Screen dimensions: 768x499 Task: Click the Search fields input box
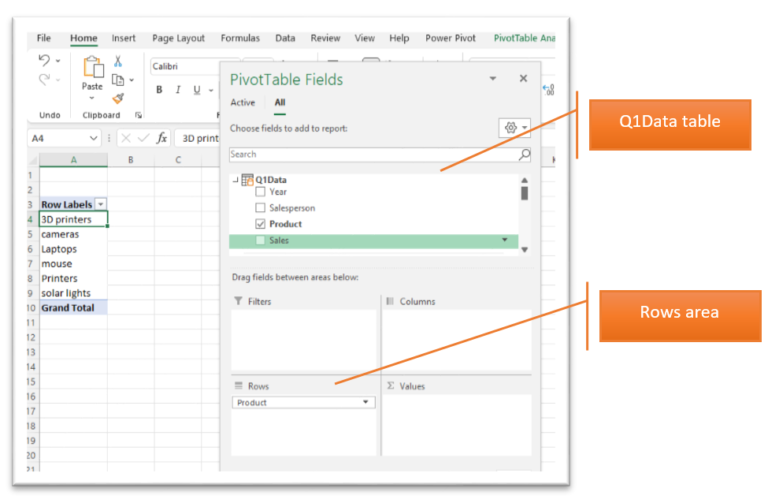[372, 155]
